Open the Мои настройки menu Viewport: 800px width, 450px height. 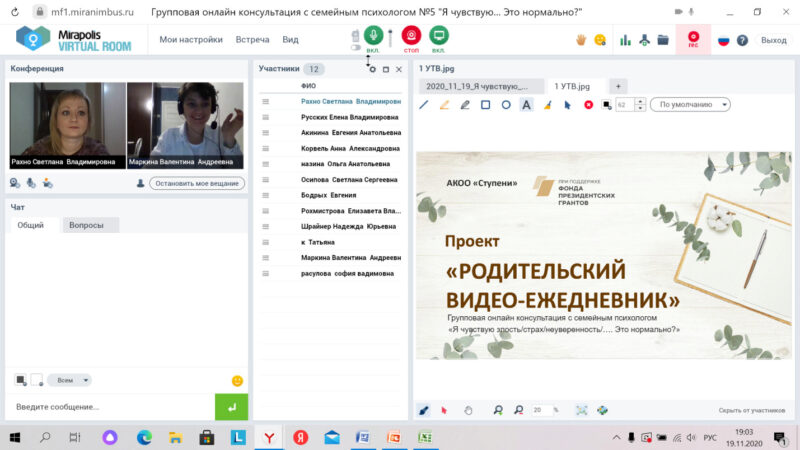pos(191,40)
